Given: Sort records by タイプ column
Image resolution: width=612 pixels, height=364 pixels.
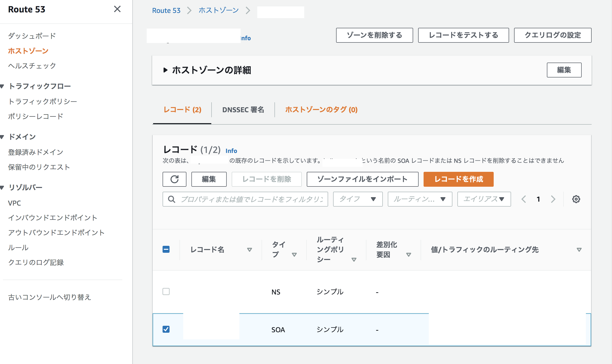Looking at the screenshot, I should tap(295, 254).
